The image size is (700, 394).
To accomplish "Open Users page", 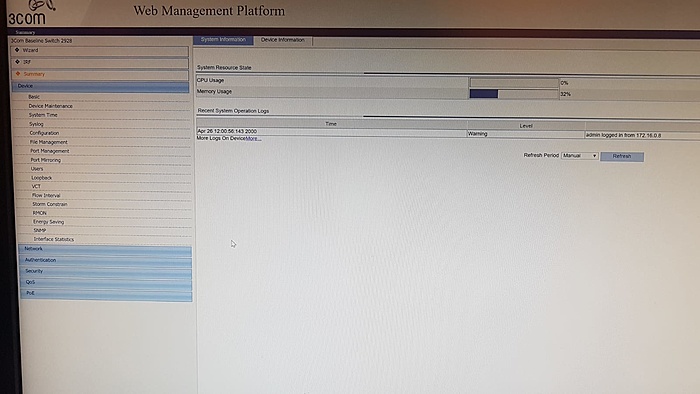I will pos(37,169).
